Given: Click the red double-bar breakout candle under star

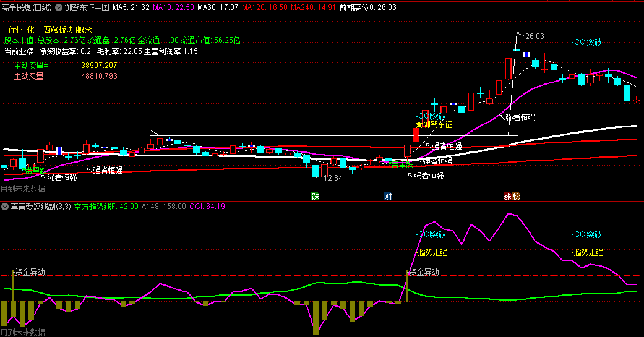Looking at the screenshot, I should 416,135.
